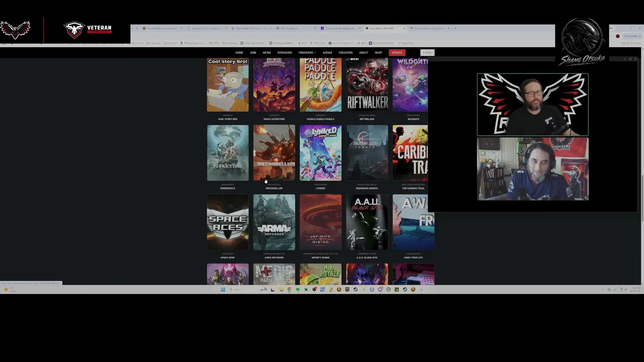Open the Makis Adventure game cover
Image resolution: width=644 pixels, height=362 pixels.
click(274, 84)
